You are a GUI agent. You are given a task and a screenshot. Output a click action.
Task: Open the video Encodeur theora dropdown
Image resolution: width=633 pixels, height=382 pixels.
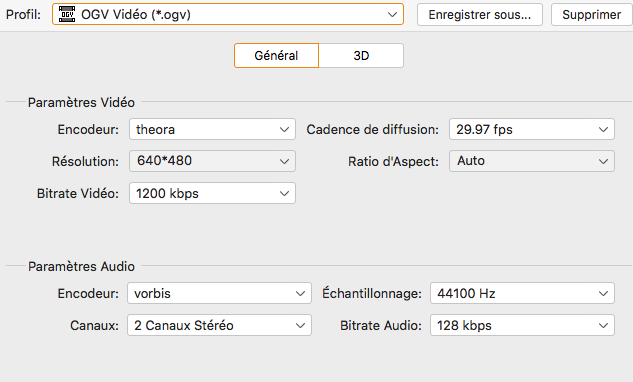[x=212, y=129]
